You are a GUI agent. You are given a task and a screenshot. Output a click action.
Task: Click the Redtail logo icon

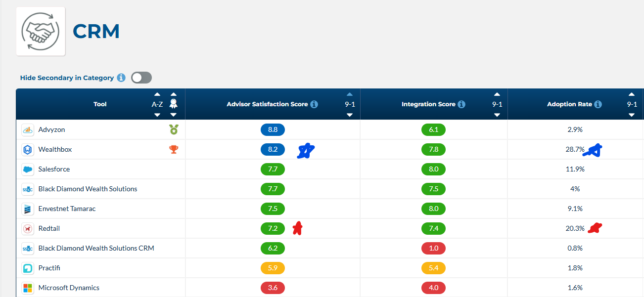click(x=28, y=228)
